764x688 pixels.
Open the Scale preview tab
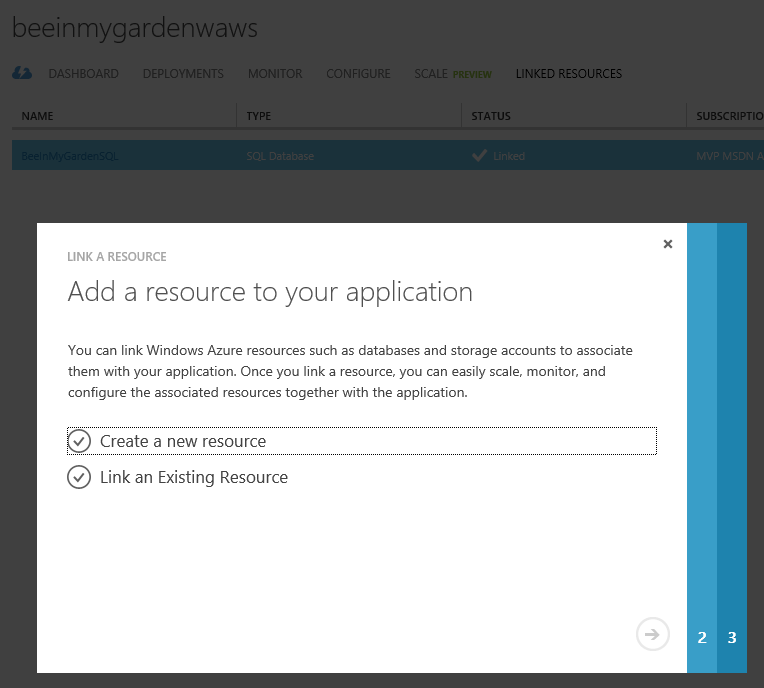click(453, 74)
